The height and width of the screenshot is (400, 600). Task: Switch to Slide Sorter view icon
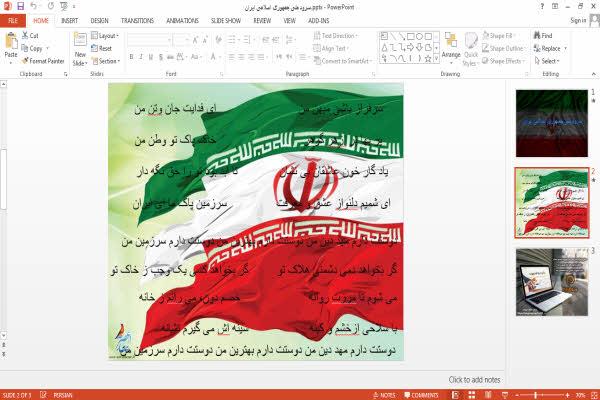pyautogui.click(x=472, y=395)
